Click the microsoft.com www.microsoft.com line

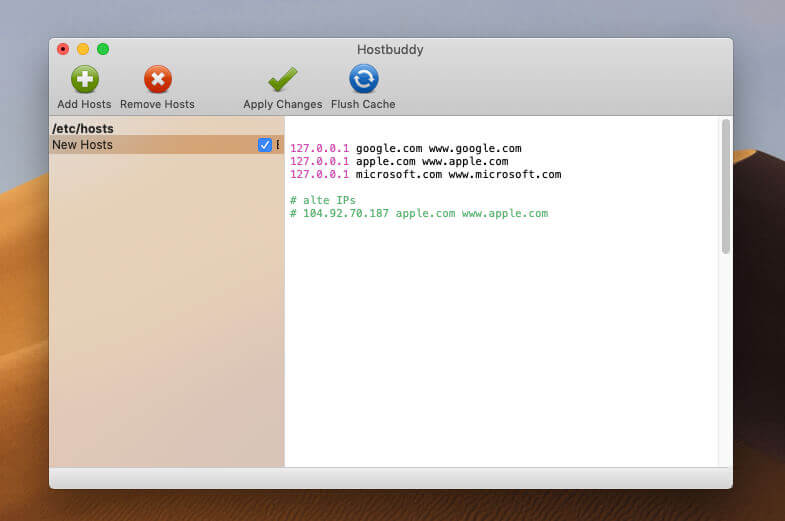[426, 174]
